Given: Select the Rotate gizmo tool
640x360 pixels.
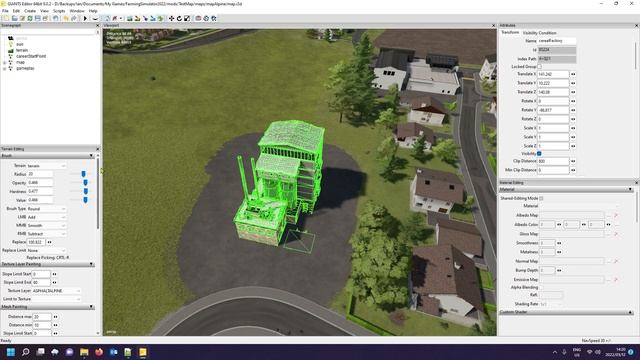Looking at the screenshot, I should tap(179, 18).
